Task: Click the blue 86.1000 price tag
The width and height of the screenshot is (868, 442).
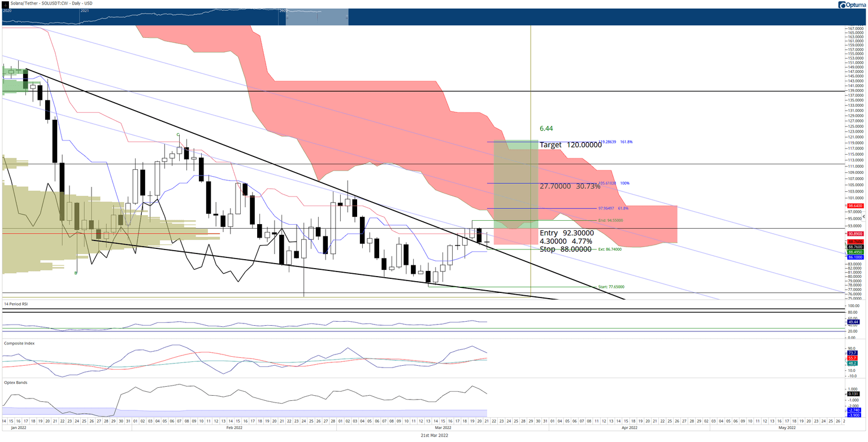Action: tap(854, 257)
